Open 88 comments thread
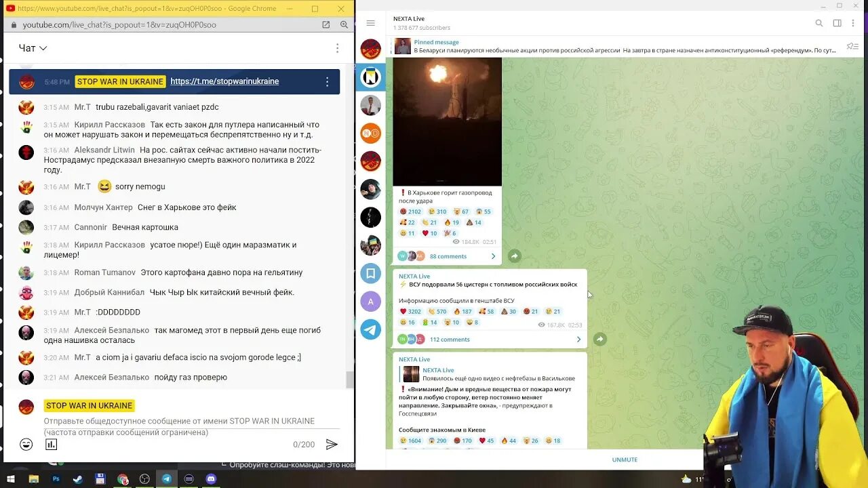 (x=448, y=256)
